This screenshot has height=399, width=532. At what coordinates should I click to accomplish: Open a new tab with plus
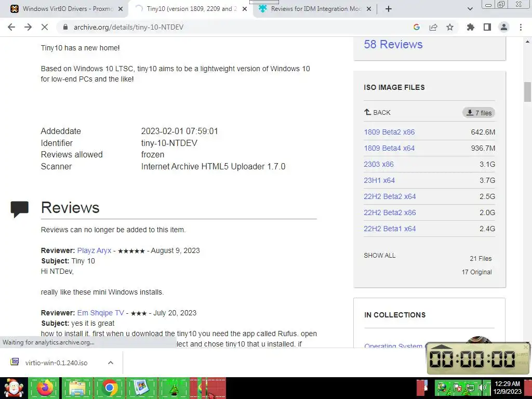point(389,9)
